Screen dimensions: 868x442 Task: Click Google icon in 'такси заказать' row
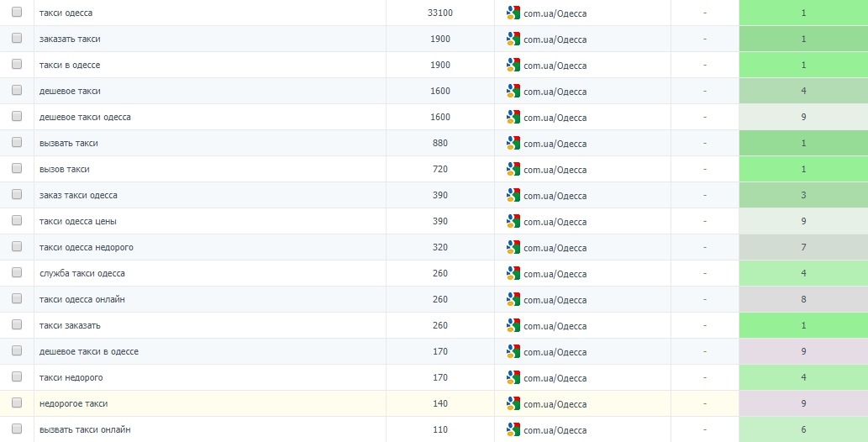(513, 325)
